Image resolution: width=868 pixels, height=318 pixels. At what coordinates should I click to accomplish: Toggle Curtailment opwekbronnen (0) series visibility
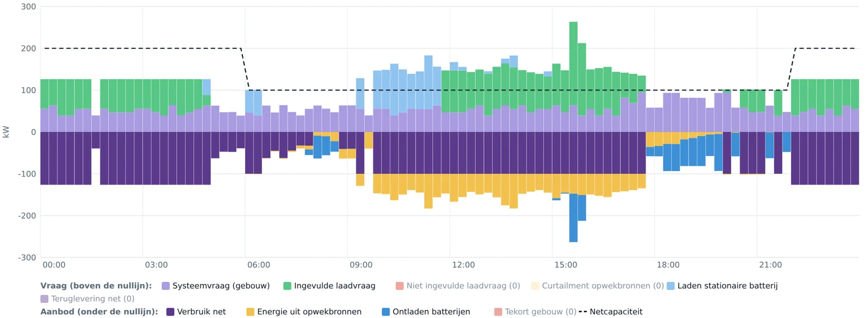[x=603, y=285]
